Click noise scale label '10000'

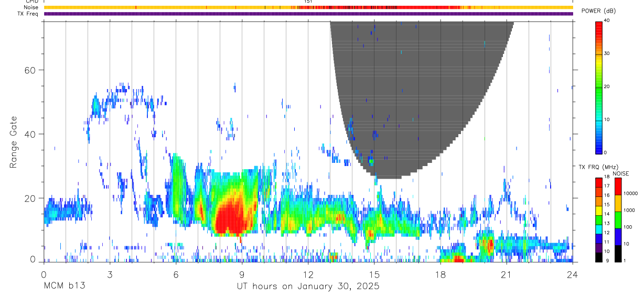pos(631,193)
